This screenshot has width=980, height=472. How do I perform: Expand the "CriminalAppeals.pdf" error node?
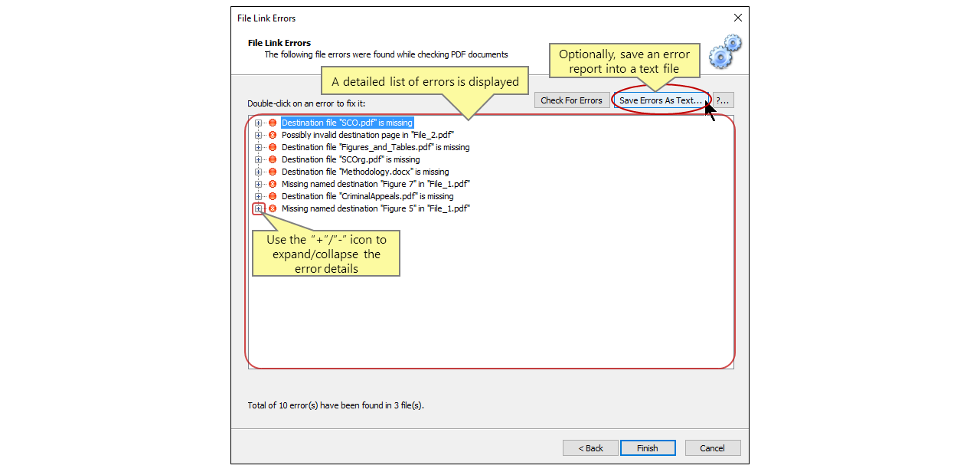tap(260, 196)
